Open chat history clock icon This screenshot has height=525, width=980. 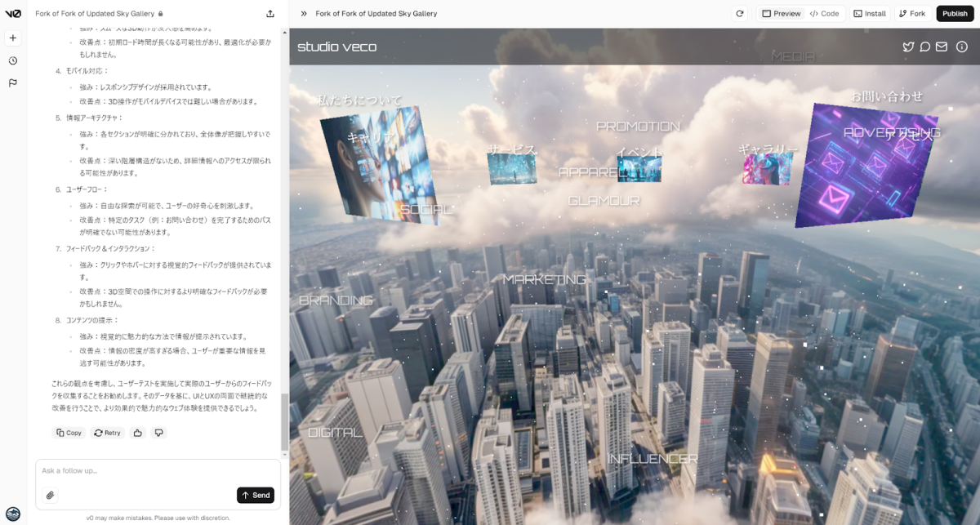(x=13, y=61)
